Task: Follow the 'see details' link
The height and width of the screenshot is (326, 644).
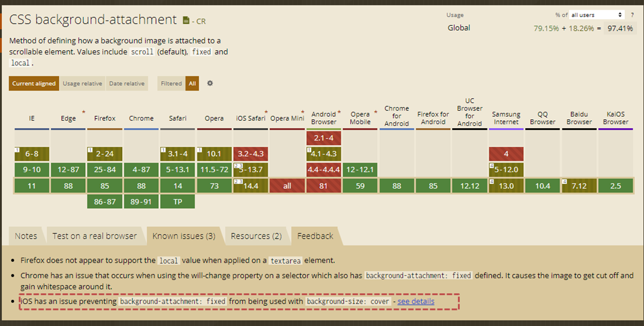Action: coord(416,301)
